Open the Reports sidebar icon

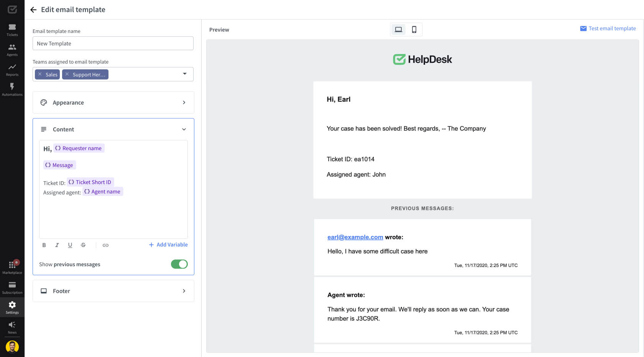pos(12,70)
